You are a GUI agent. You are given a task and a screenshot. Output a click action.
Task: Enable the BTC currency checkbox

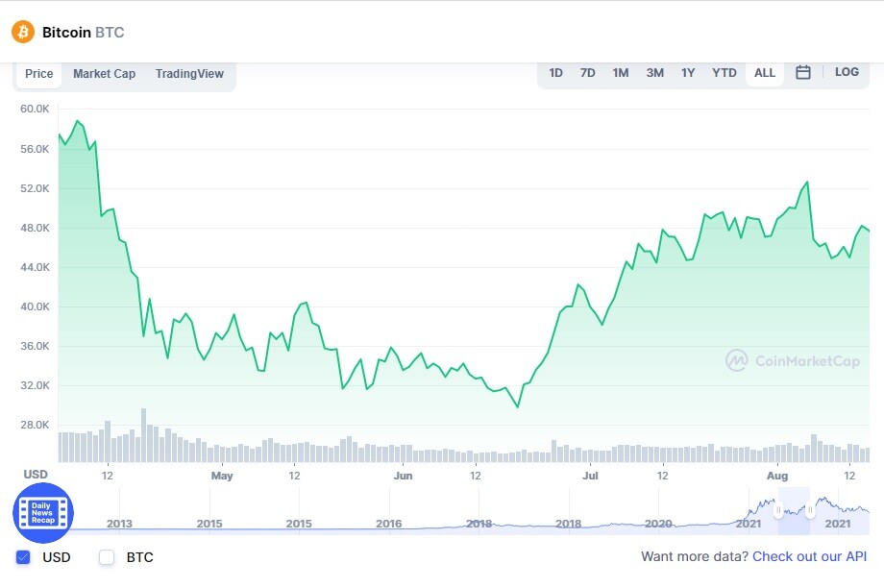pyautogui.click(x=107, y=557)
